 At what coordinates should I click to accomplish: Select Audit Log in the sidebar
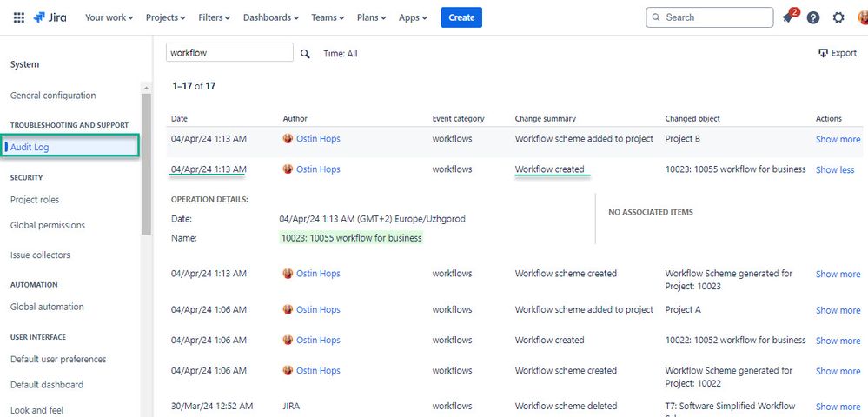click(x=70, y=147)
